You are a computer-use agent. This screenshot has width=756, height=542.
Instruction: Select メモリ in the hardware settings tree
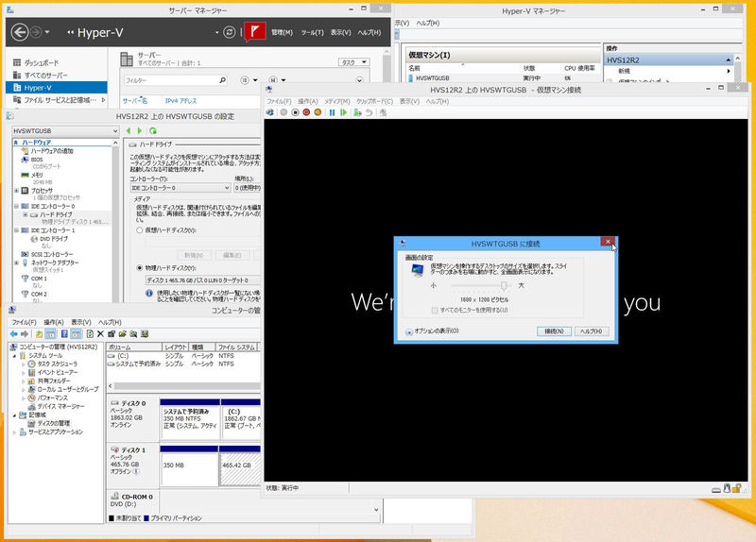coord(37,175)
